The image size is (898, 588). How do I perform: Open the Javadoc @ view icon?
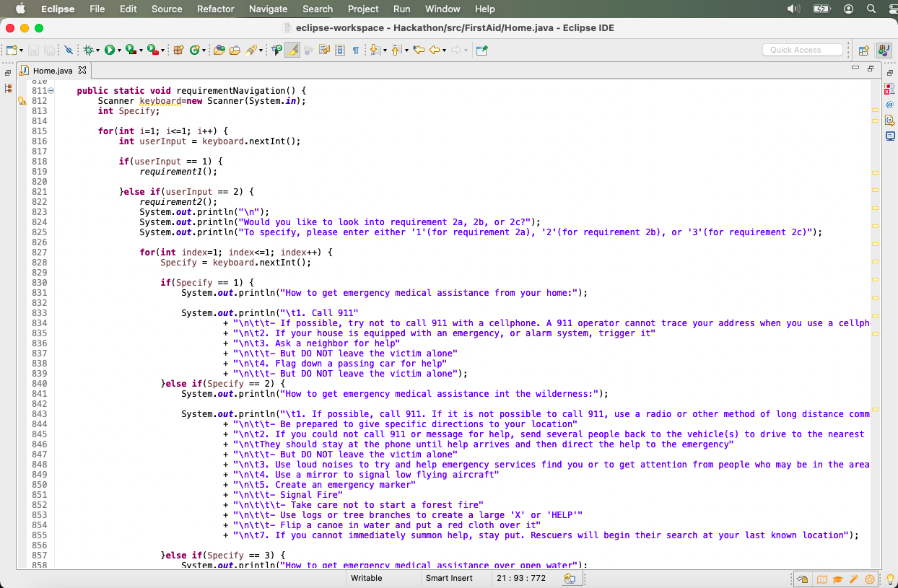pyautogui.click(x=889, y=105)
